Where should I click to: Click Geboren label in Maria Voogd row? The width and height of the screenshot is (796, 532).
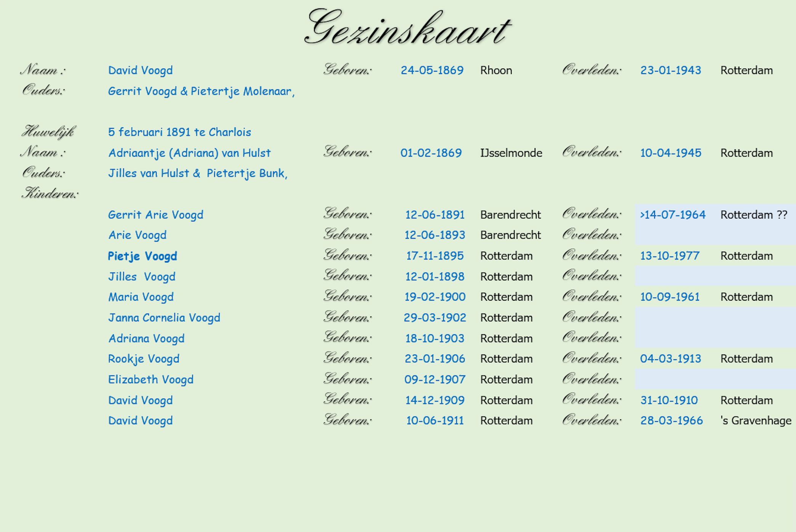click(347, 296)
